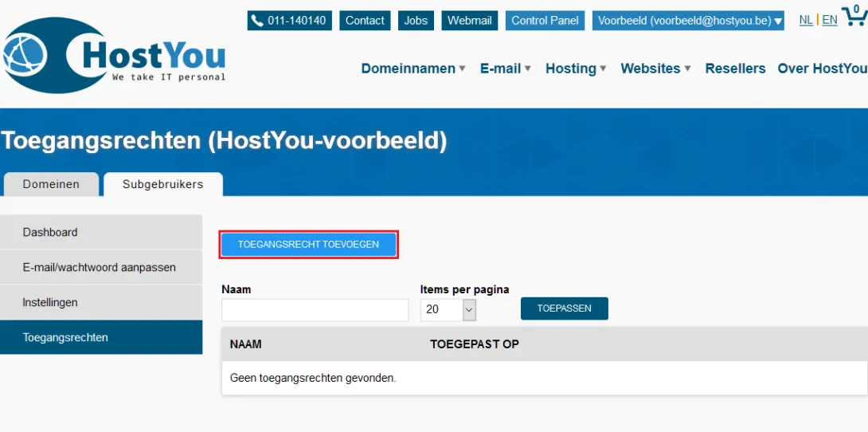
Task: Click the phone number 011-140140 button
Action: (289, 21)
